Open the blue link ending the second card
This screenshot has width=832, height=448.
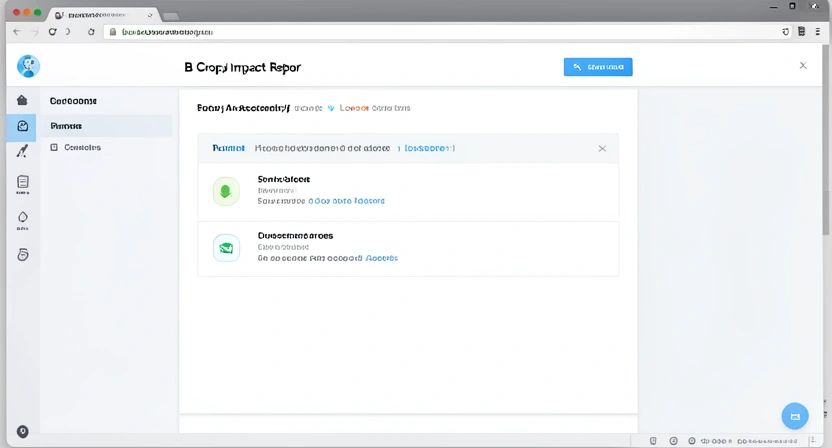pos(382,258)
